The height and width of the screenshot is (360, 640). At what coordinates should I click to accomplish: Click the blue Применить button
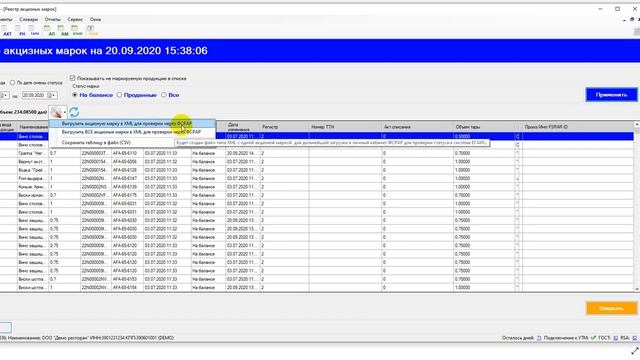611,95
